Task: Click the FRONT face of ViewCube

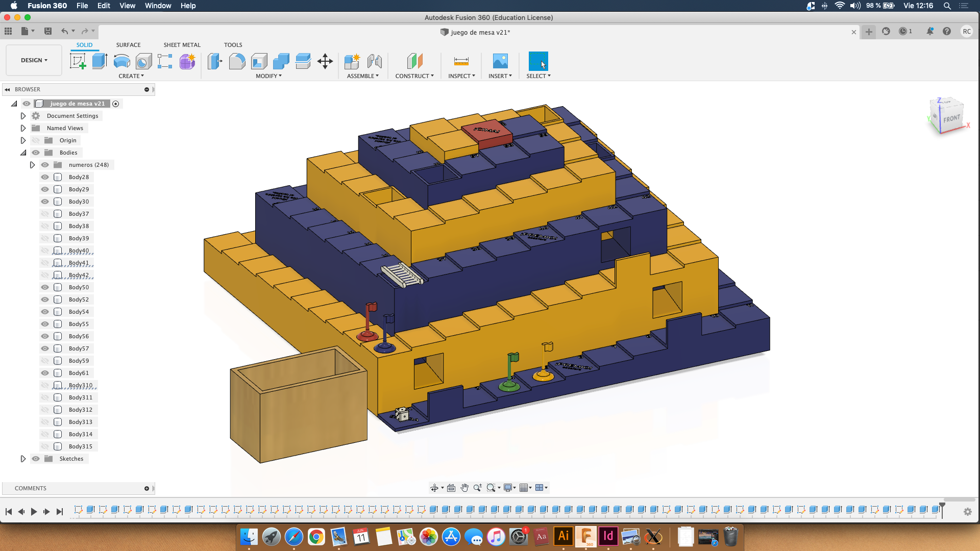Action: coord(951,118)
